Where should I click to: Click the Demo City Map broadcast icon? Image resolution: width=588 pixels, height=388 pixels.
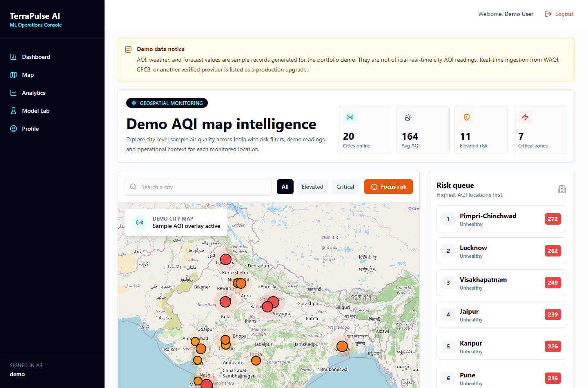click(140, 223)
